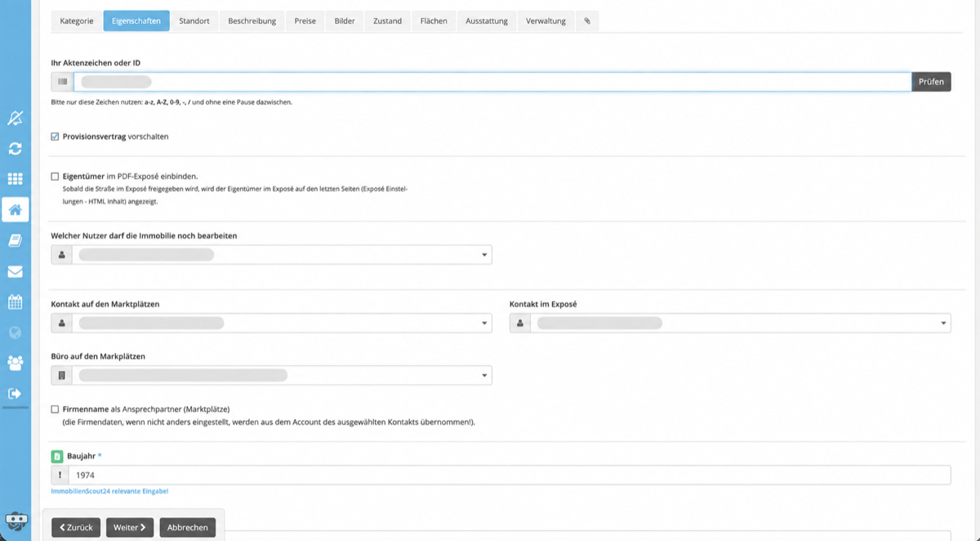The height and width of the screenshot is (541, 980).
Task: Open the grid dashboard icon in sidebar
Action: 15,179
